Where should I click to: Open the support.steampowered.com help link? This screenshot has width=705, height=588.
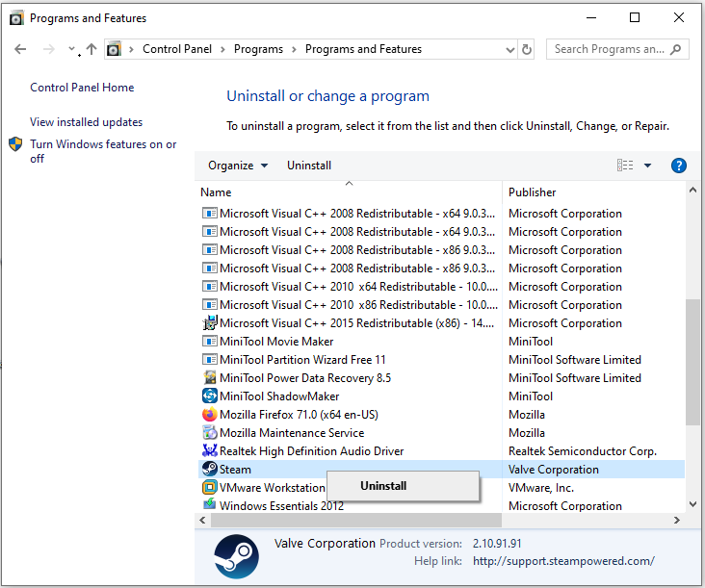[563, 561]
